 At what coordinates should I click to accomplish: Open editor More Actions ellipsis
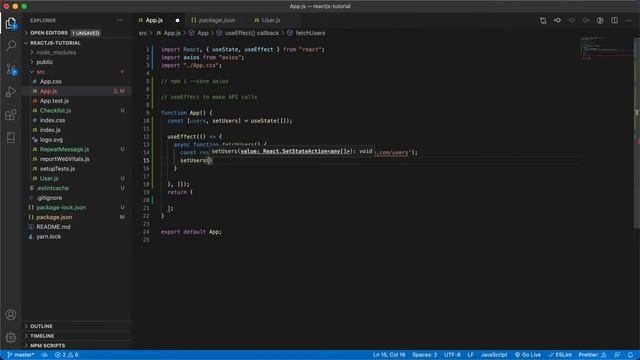click(x=629, y=20)
